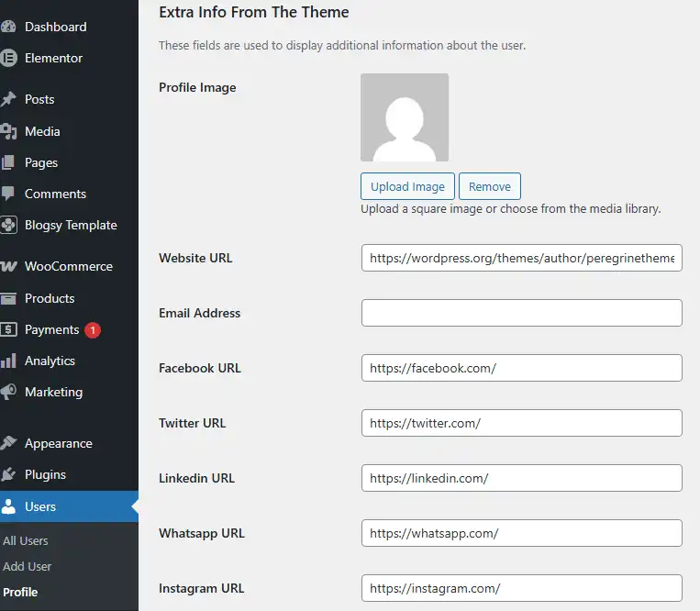Click the Media library icon
The height and width of the screenshot is (611, 700).
pyautogui.click(x=8, y=131)
